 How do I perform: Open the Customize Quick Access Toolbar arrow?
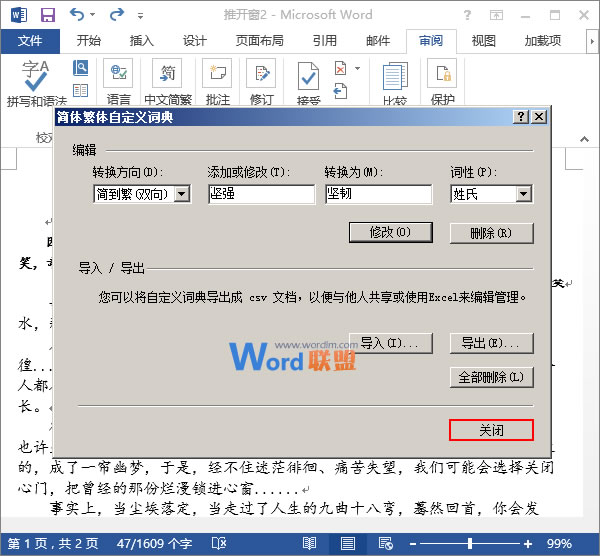[x=140, y=16]
